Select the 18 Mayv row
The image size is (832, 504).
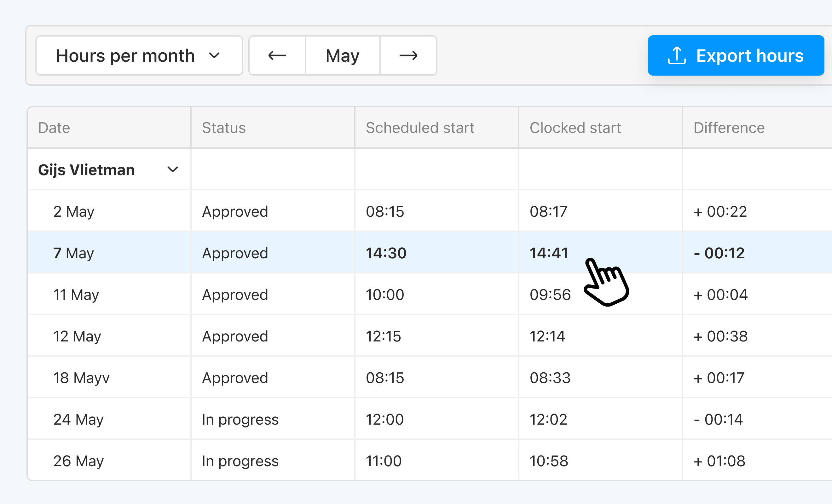coord(81,378)
